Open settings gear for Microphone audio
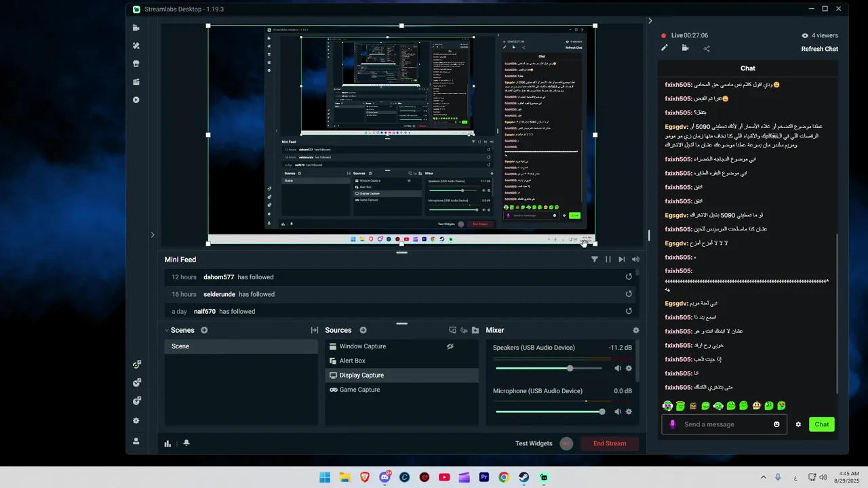 coord(629,411)
